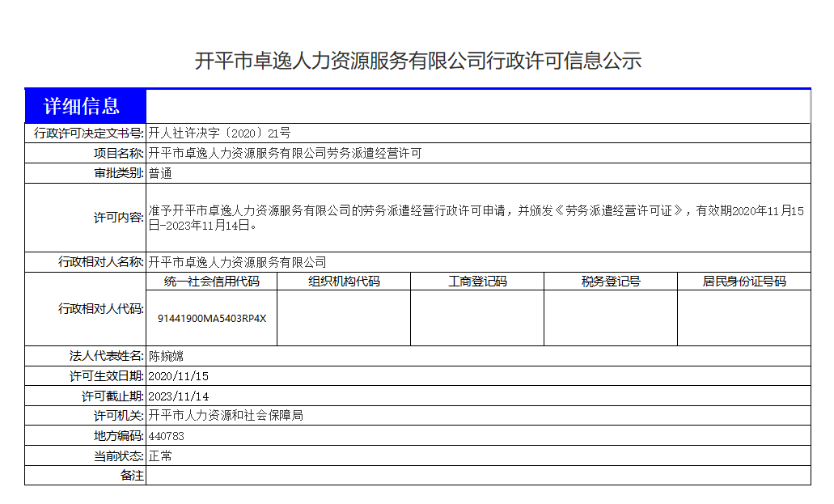
Task: Click the 居民身份证号码 column header
Action: point(743,282)
